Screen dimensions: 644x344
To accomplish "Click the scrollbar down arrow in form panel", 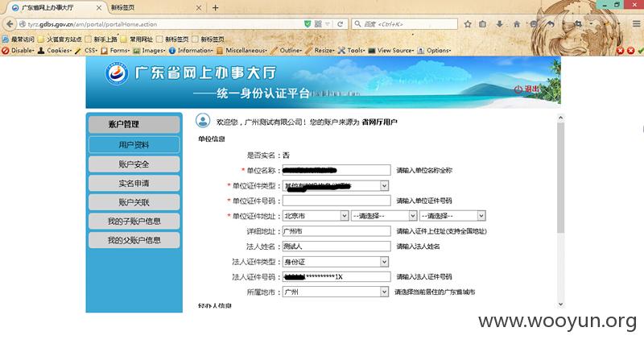I will pyautogui.click(x=560, y=305).
